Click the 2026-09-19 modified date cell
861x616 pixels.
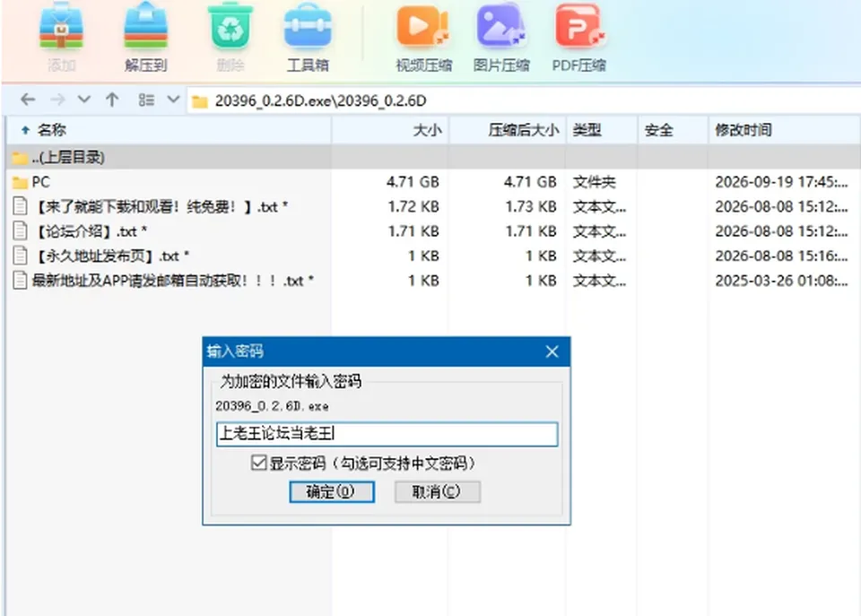781,182
